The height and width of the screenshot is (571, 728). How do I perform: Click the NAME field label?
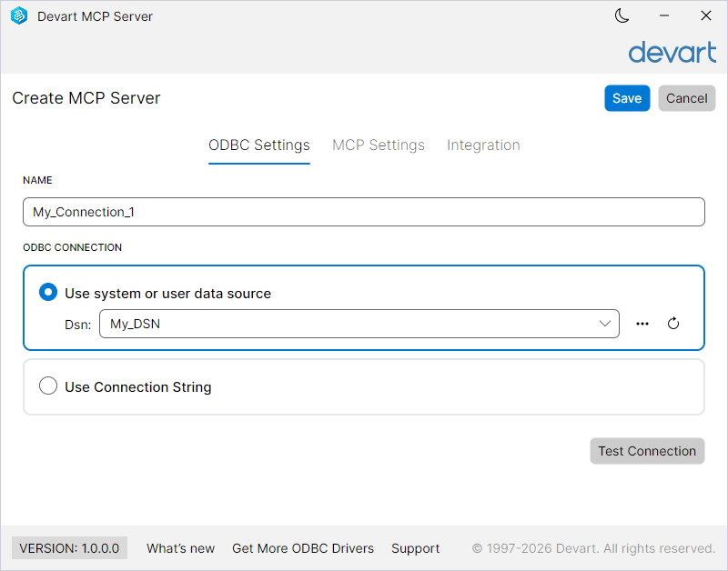point(37,180)
